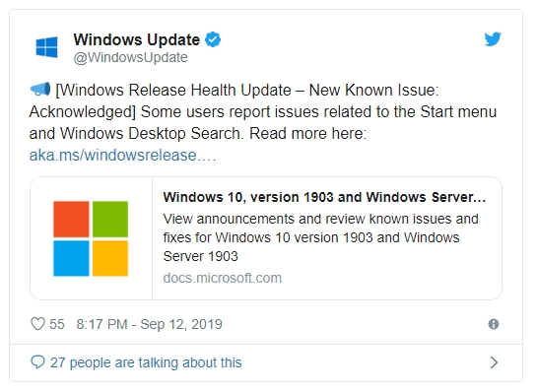Click the Microsoft four-color logo thumbnail
This screenshot has width=537, height=392.
[91, 238]
